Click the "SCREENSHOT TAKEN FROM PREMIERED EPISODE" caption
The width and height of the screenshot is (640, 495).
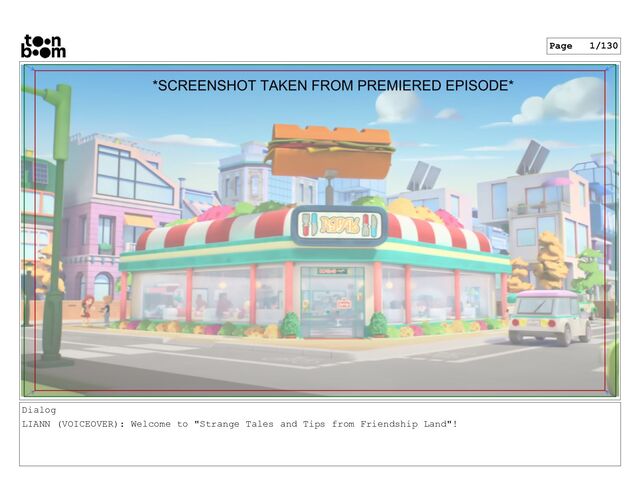333,85
